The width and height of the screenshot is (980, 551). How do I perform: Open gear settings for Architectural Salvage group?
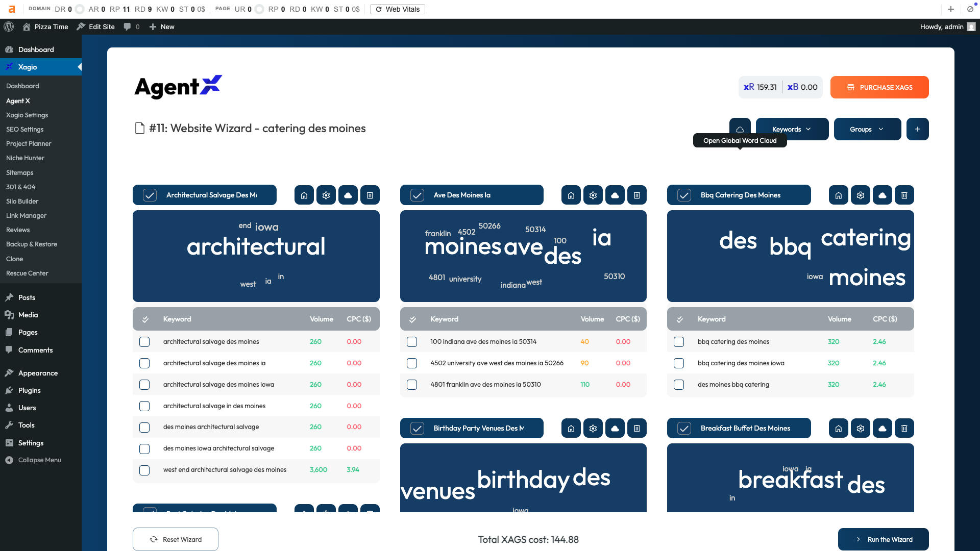pos(326,195)
